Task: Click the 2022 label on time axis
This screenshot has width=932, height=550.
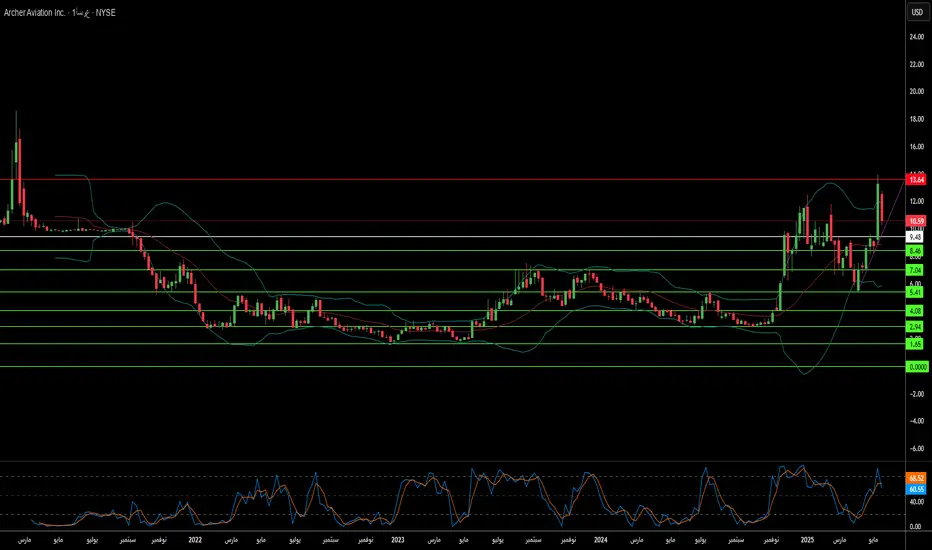Action: click(194, 540)
